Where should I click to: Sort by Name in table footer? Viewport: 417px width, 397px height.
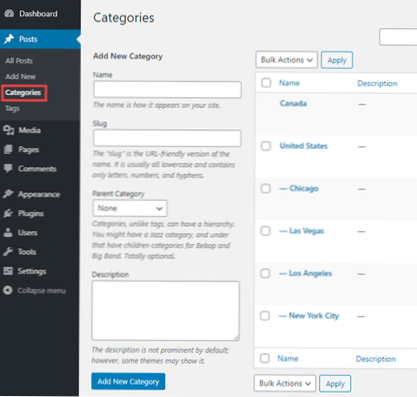pos(288,359)
